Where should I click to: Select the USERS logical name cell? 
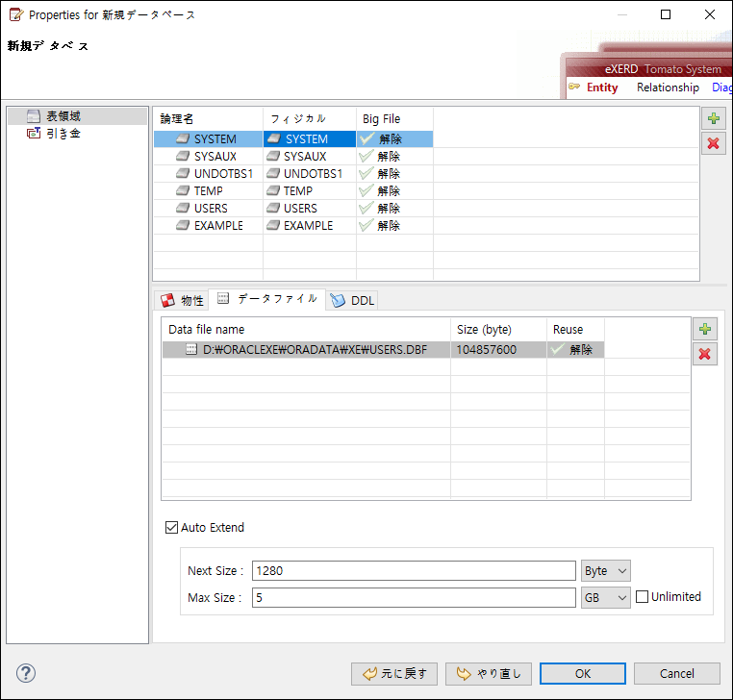pos(209,208)
